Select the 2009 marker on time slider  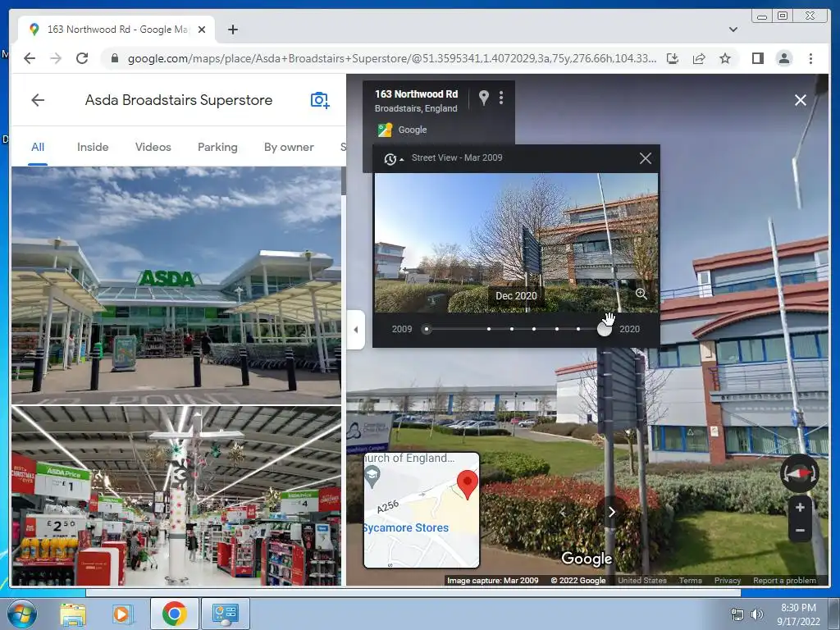click(427, 329)
